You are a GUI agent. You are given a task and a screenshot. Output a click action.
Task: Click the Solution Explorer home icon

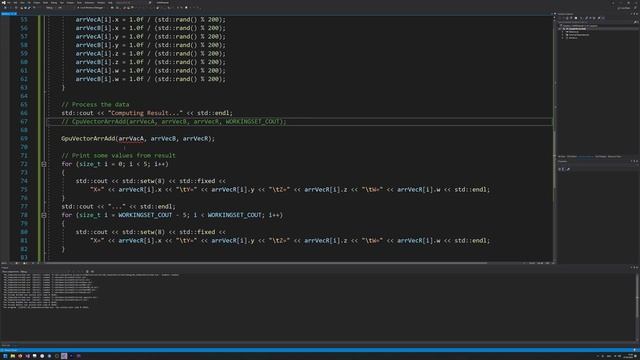[x=567, y=18]
